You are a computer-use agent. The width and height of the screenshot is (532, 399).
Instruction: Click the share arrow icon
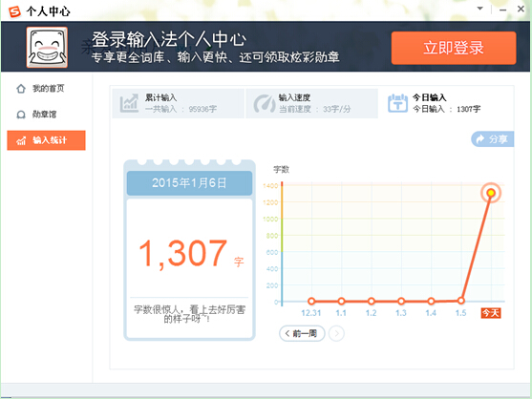click(480, 139)
